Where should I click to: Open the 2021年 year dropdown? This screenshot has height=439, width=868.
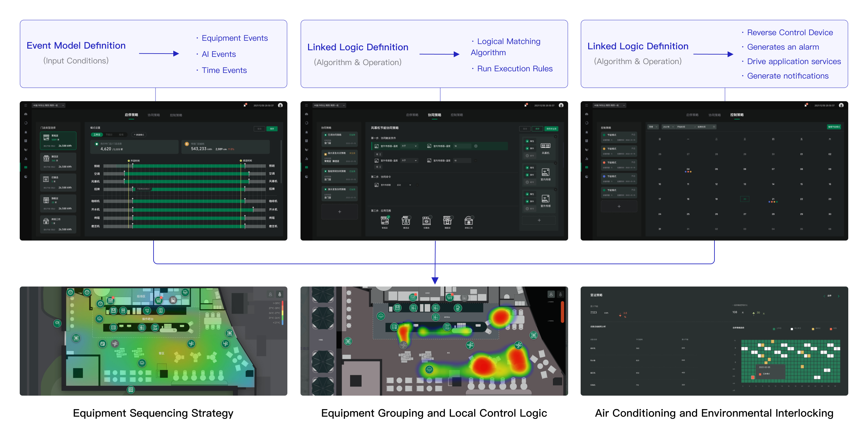tap(668, 127)
